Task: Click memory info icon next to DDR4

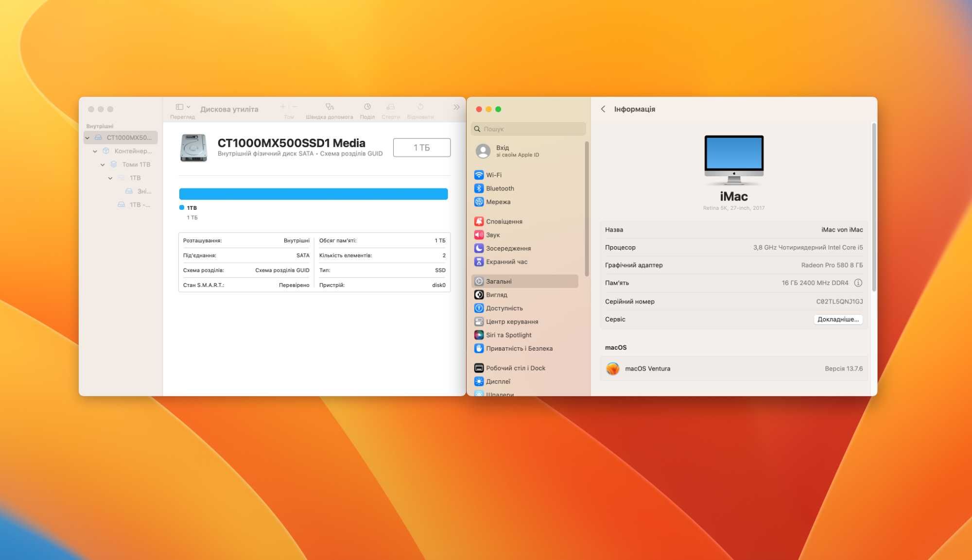Action: pos(858,283)
